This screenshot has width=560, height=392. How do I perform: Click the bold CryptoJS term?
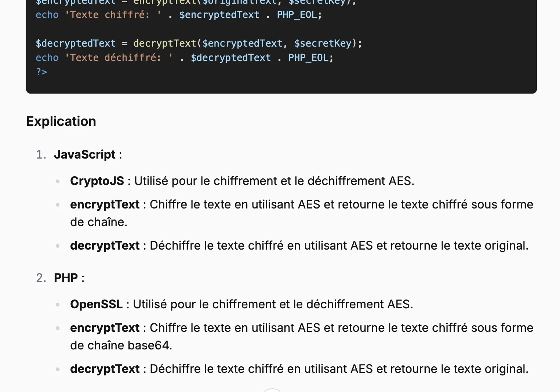pyautogui.click(x=97, y=181)
